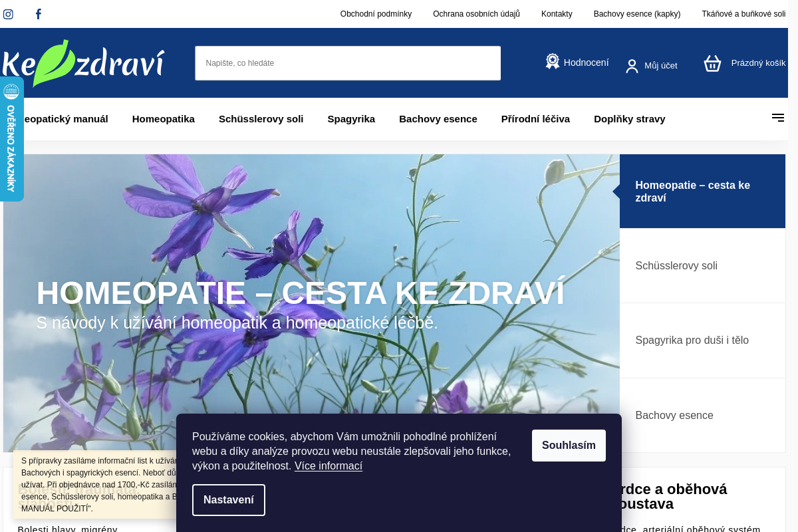The width and height of the screenshot is (798, 532).
Task: Select Spagyrika pro duši i tělo slide
Action: coord(702,340)
